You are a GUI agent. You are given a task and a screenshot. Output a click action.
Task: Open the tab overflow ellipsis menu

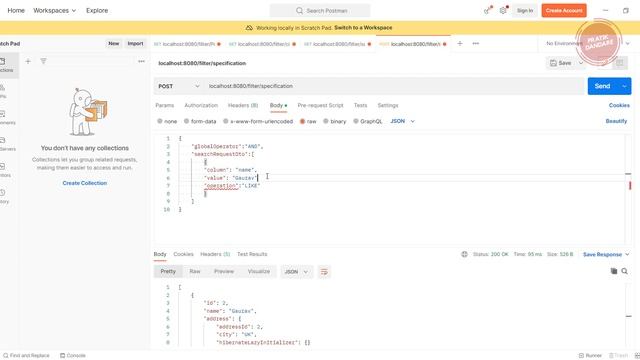click(x=476, y=43)
